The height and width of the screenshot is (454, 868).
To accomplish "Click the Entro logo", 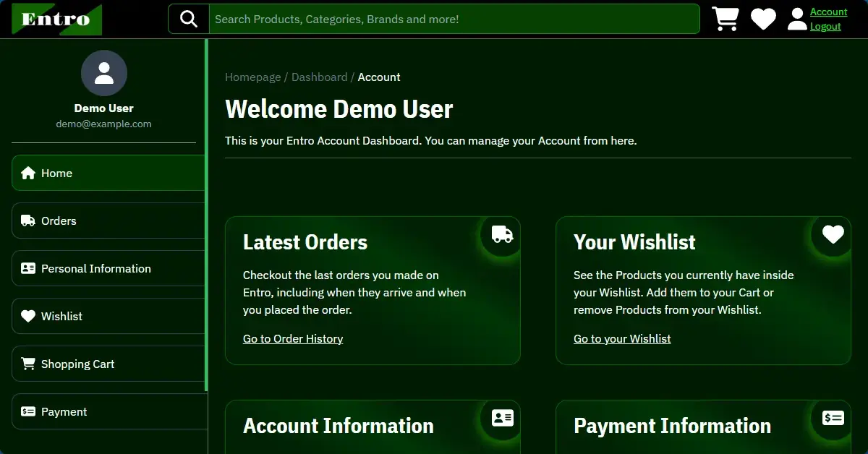I will tap(56, 19).
